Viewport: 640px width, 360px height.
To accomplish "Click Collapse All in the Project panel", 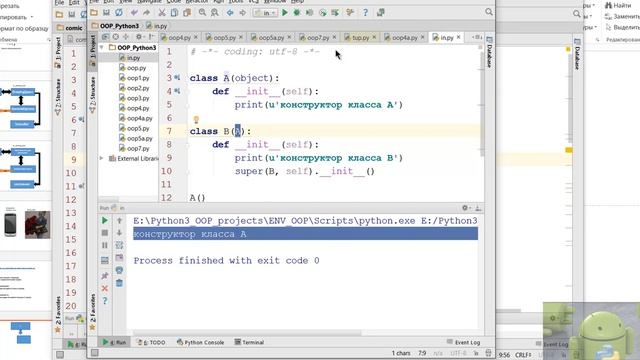I will 126,37.
